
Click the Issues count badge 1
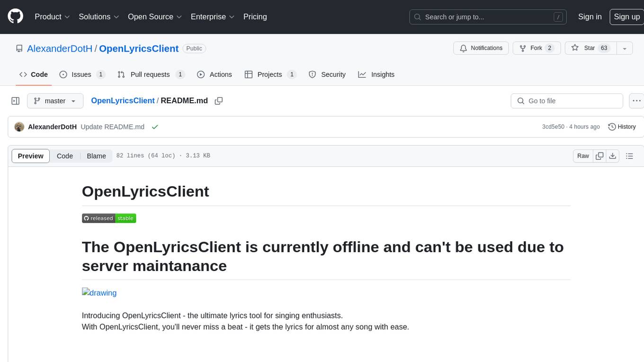click(101, 74)
